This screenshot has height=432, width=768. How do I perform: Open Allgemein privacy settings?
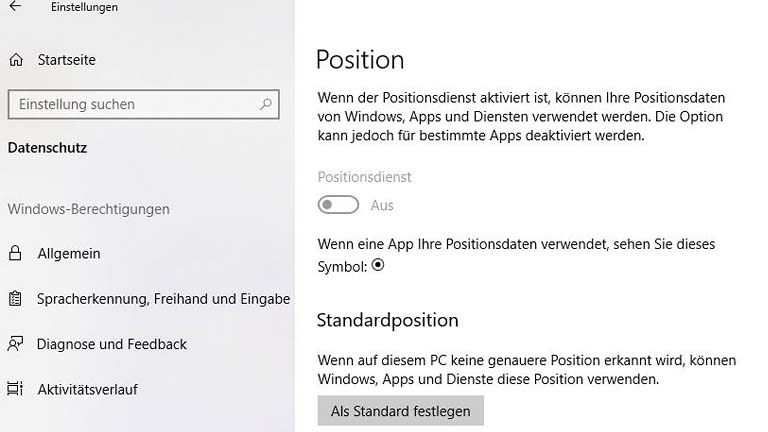(69, 254)
